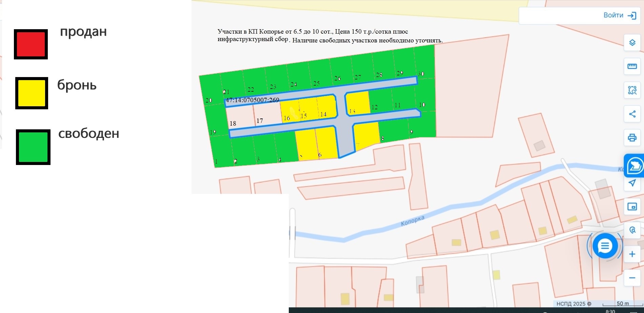
Task: Locate my position on map
Action: 632,183
